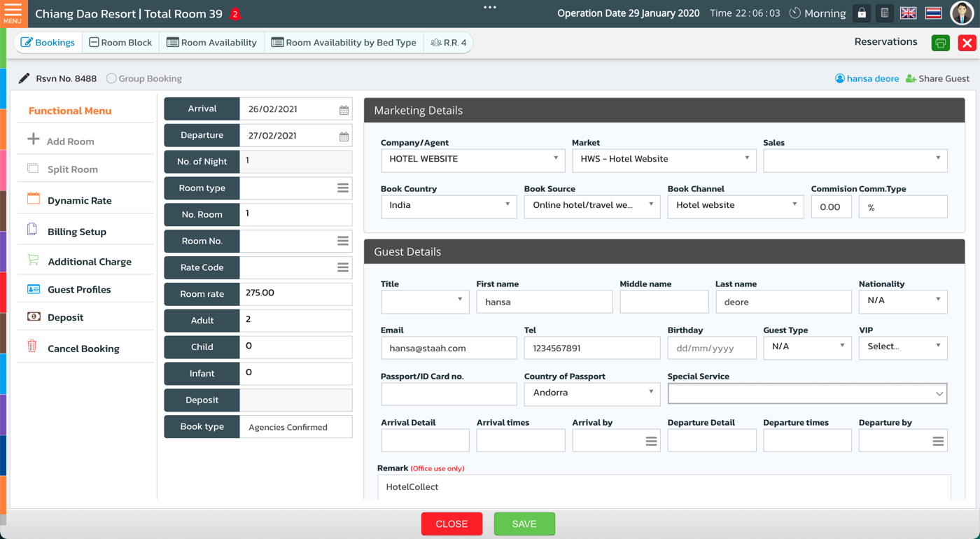Click the Morning shift clock icon

[x=795, y=13]
